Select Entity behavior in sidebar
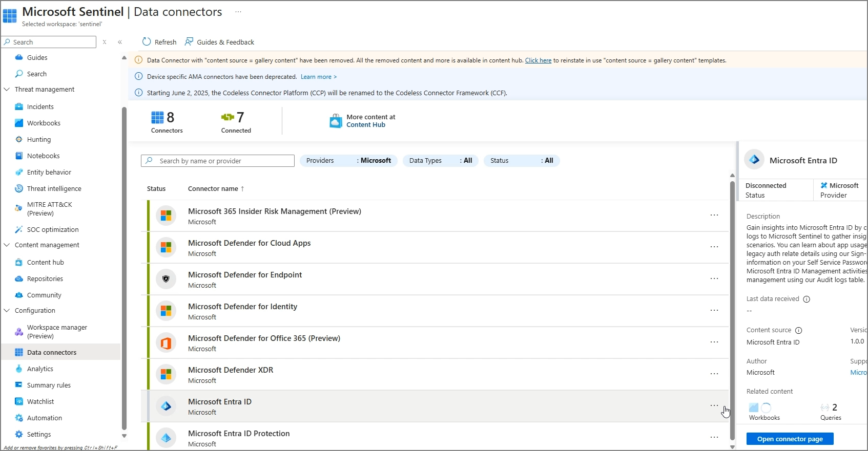This screenshot has width=868, height=451. 49,172
